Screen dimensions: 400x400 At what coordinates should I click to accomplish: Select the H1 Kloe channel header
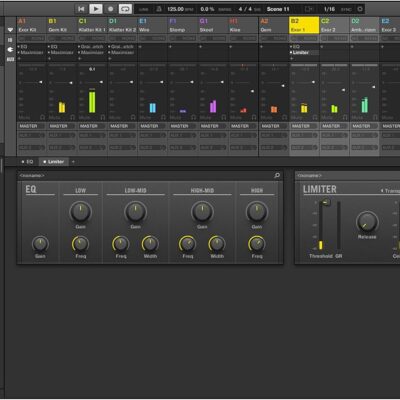243,25
